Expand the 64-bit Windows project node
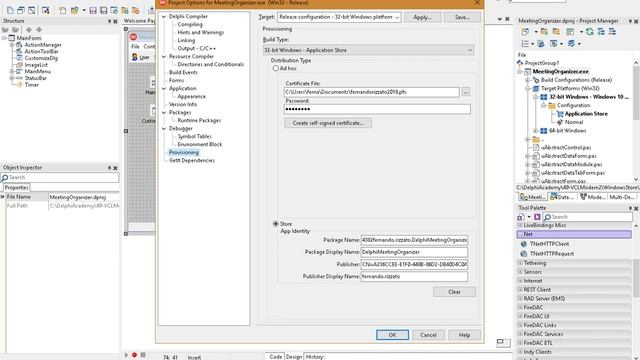Screen dimensions: 640x360 pyautogui.click(x=536, y=131)
